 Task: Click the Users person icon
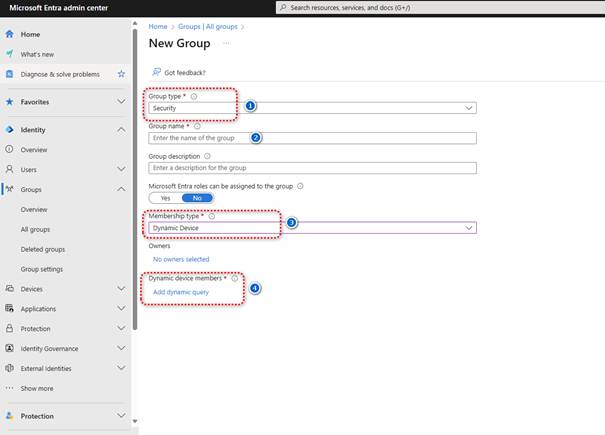10,169
